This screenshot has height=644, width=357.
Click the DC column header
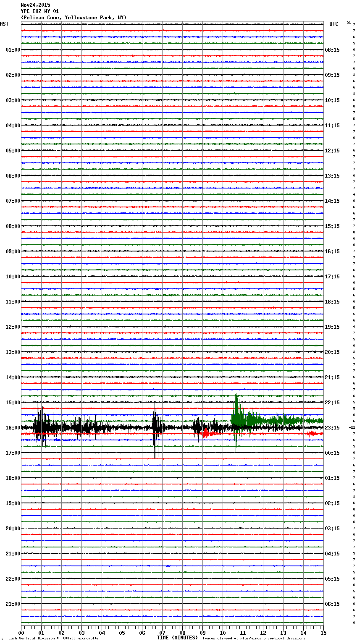point(349,23)
